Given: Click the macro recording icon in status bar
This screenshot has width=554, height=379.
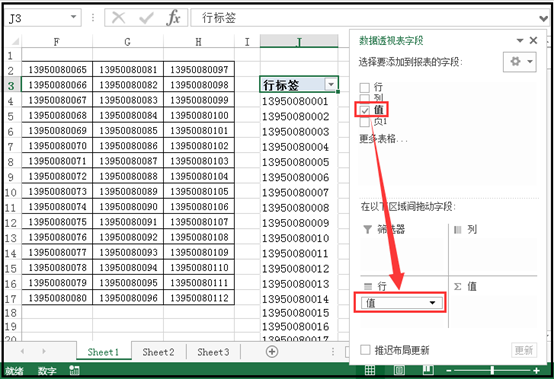Looking at the screenshot, I should tap(75, 370).
